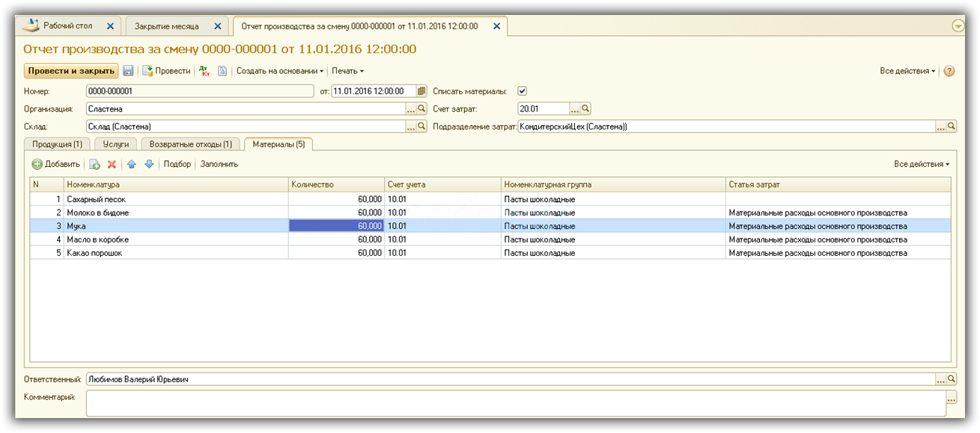Move row up with blue arrow

(131, 165)
